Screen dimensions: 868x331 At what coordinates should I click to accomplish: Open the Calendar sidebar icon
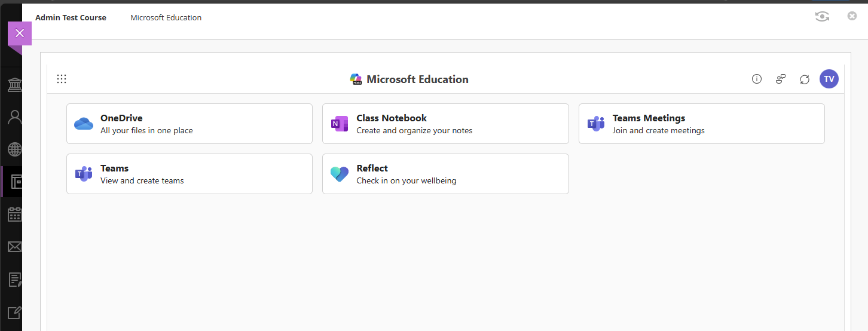[14, 214]
